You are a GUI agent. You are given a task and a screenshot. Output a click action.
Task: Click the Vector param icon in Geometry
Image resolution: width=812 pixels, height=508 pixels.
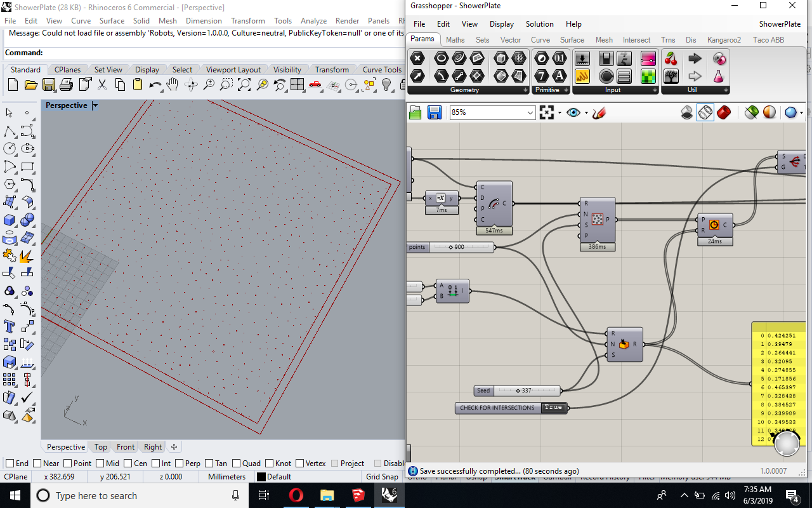pyautogui.click(x=417, y=76)
